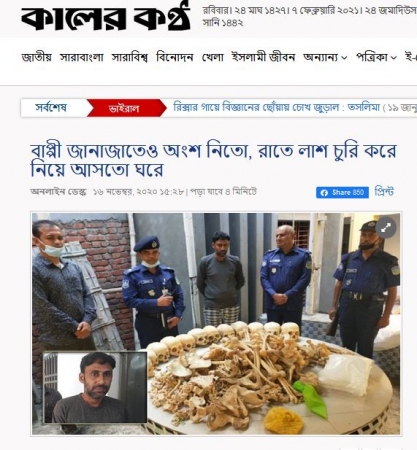Open the জাতীয় menu section

[36, 57]
